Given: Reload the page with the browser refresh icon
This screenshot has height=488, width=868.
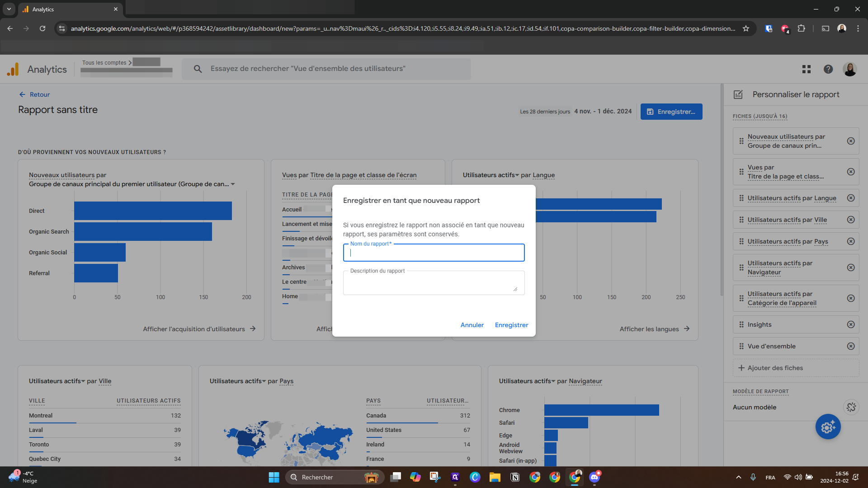Looking at the screenshot, I should [x=42, y=28].
